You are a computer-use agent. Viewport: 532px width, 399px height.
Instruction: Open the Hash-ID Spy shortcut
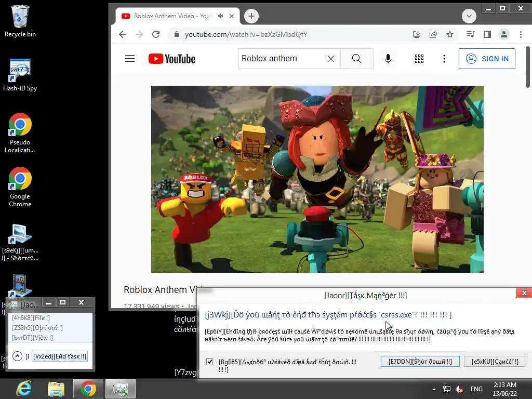[x=20, y=75]
